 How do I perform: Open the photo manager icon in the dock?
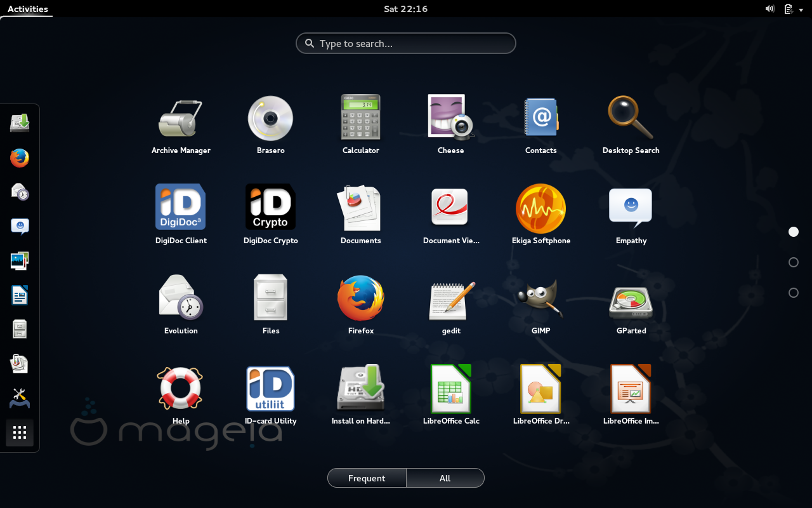coord(20,260)
